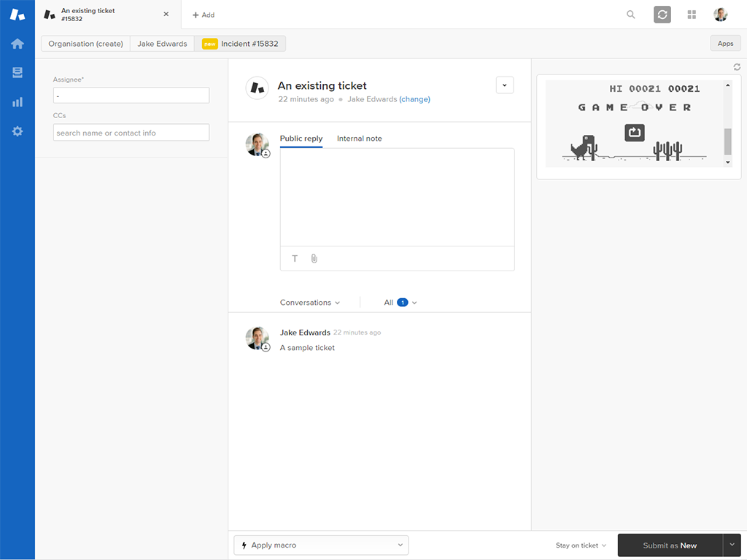The width and height of the screenshot is (747, 560).
Task: Click the (change) link to reassign the customer
Action: pyautogui.click(x=414, y=99)
